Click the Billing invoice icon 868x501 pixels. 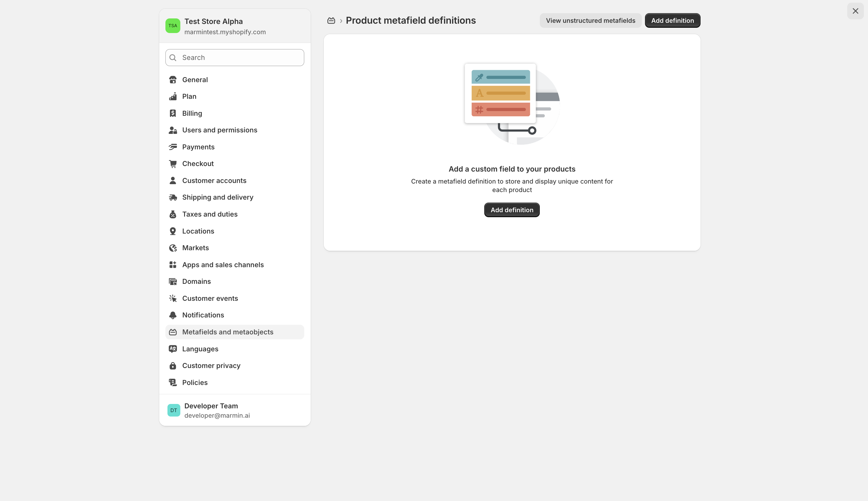(x=173, y=113)
